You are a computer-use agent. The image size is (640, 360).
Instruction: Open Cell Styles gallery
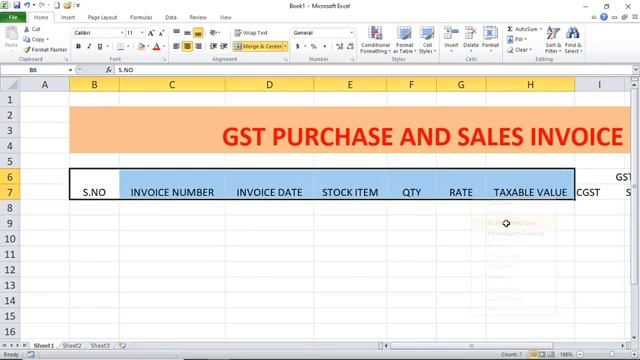pyautogui.click(x=427, y=40)
